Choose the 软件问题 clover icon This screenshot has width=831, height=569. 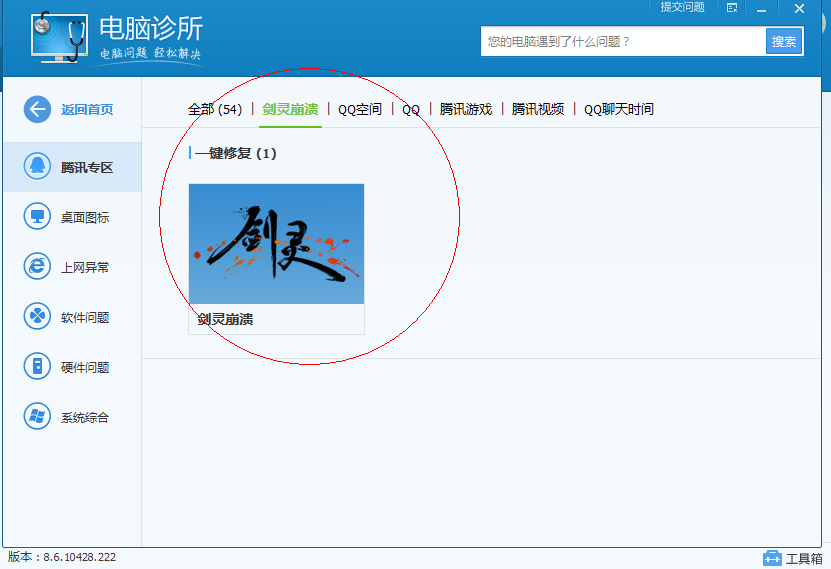point(37,316)
